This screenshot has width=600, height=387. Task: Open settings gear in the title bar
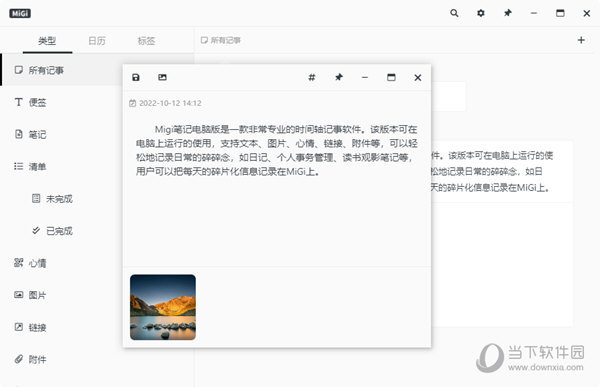coord(481,13)
